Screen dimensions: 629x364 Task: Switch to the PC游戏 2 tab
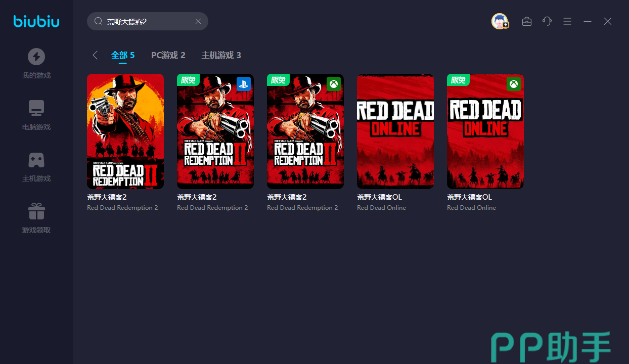pyautogui.click(x=168, y=55)
